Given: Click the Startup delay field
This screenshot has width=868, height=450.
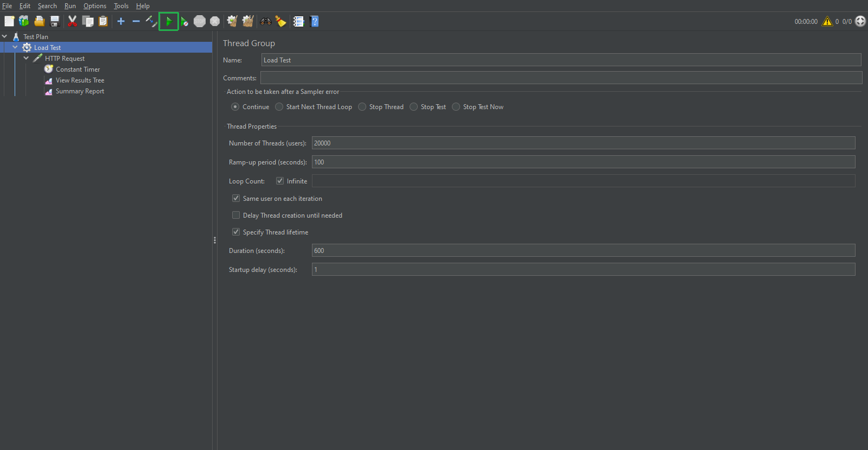Looking at the screenshot, I should [583, 269].
